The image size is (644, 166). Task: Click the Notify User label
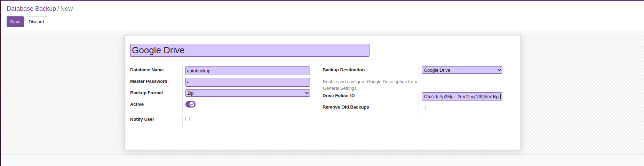pos(142,119)
